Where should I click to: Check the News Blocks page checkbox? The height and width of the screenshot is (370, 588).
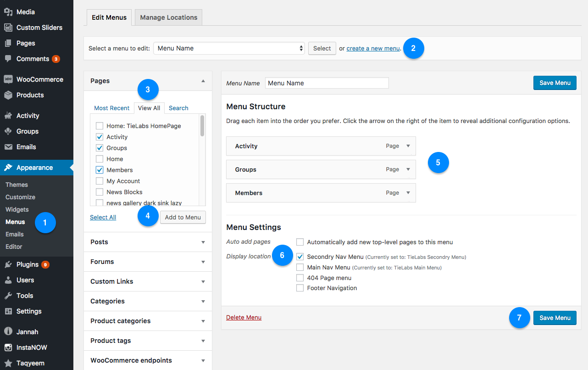pos(99,192)
